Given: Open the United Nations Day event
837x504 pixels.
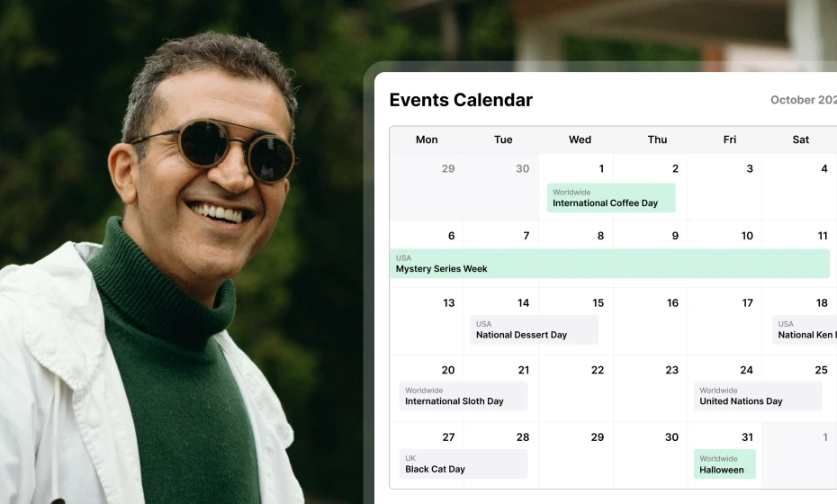Looking at the screenshot, I should pyautogui.click(x=757, y=396).
